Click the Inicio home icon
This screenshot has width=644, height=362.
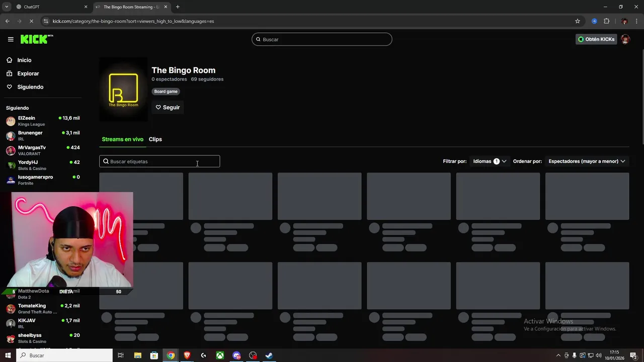point(10,60)
